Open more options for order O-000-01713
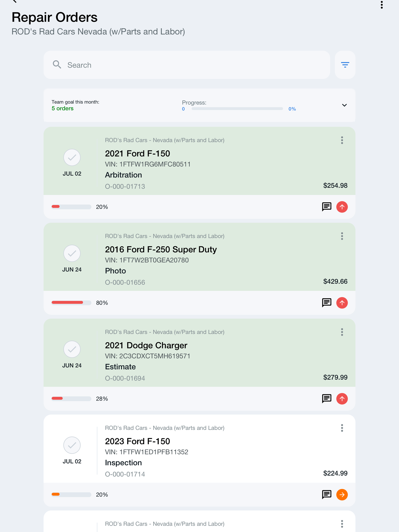Image resolution: width=399 pixels, height=532 pixels. point(342,140)
